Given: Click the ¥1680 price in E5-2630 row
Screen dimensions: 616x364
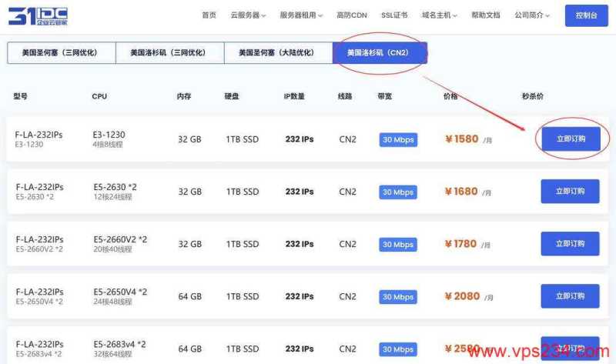Looking at the screenshot, I should [x=462, y=192].
